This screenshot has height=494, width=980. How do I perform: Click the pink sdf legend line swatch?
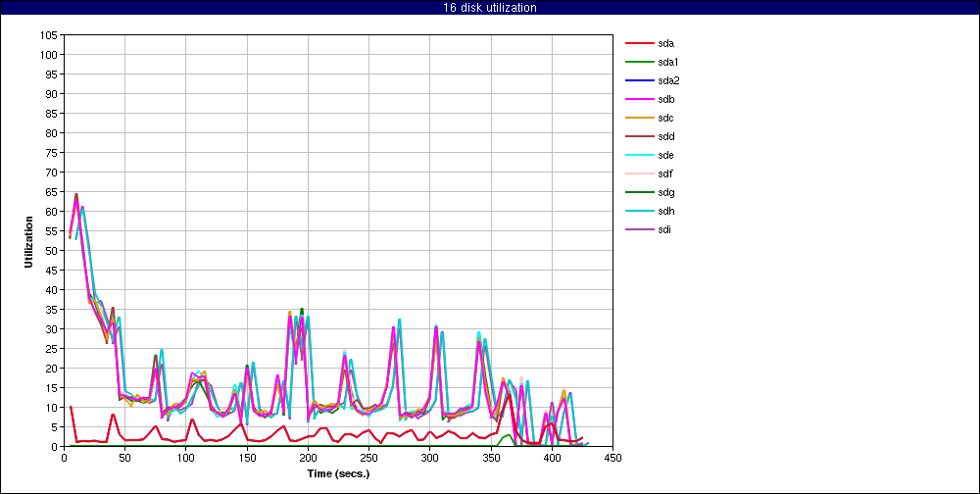638,173
